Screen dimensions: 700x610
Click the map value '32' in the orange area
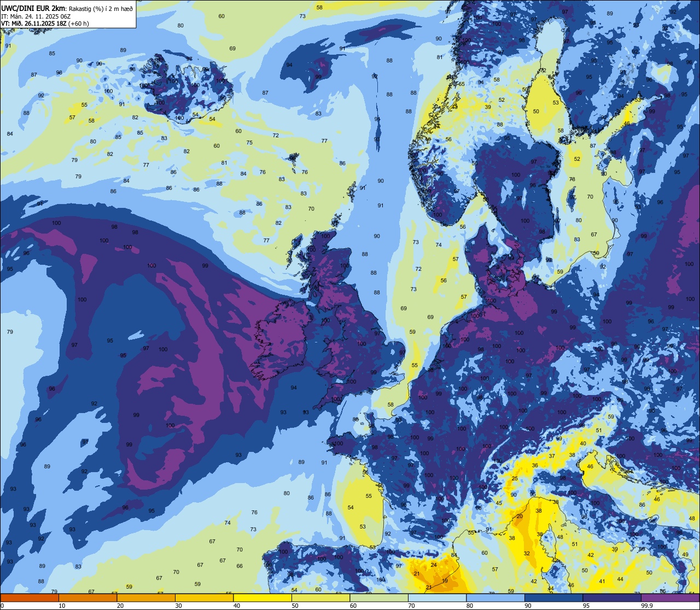tap(527, 554)
